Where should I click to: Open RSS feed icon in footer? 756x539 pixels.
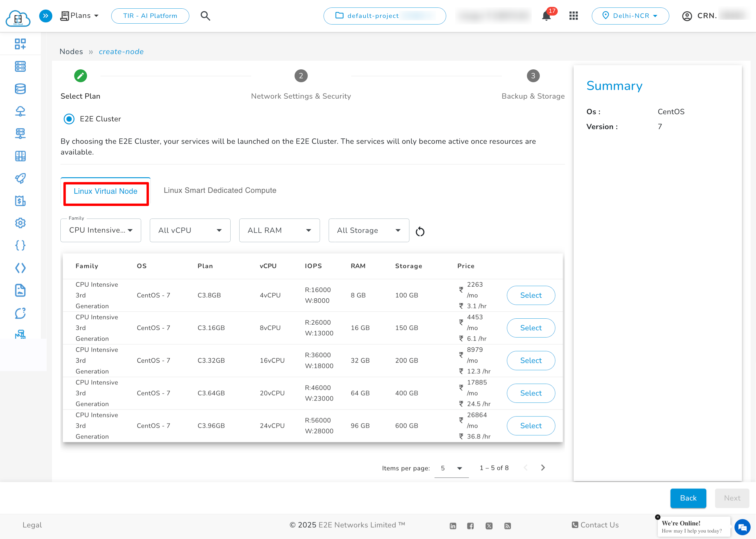[x=507, y=526]
